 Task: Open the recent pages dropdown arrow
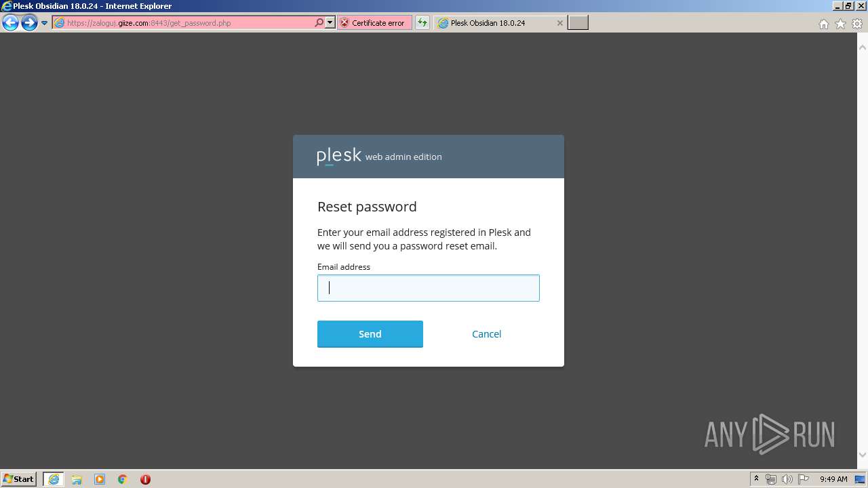coord(44,23)
